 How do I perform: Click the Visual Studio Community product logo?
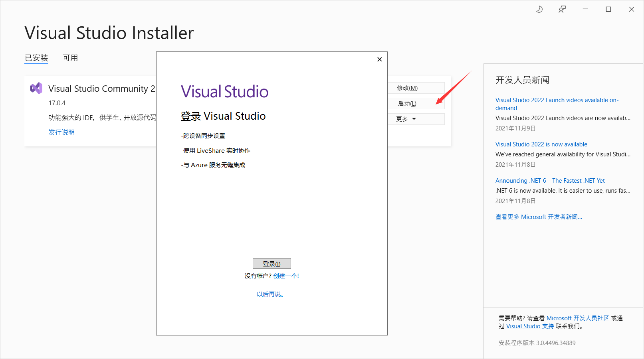tap(36, 88)
